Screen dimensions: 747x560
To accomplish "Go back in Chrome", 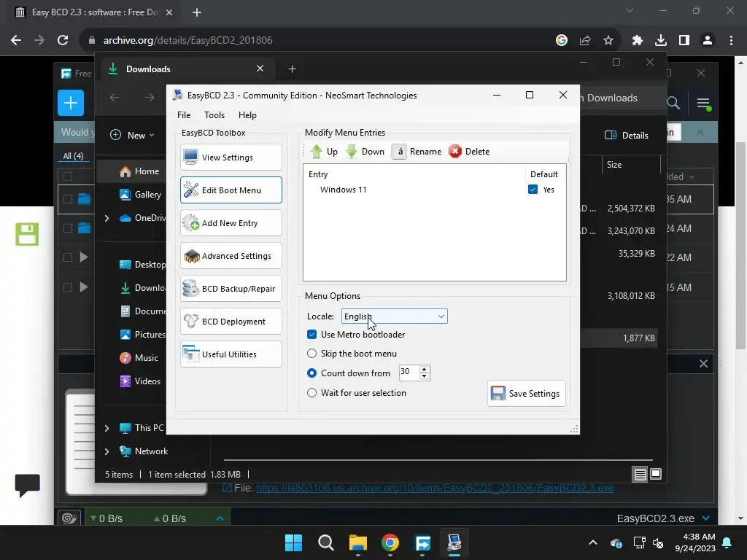I will pos(16,40).
